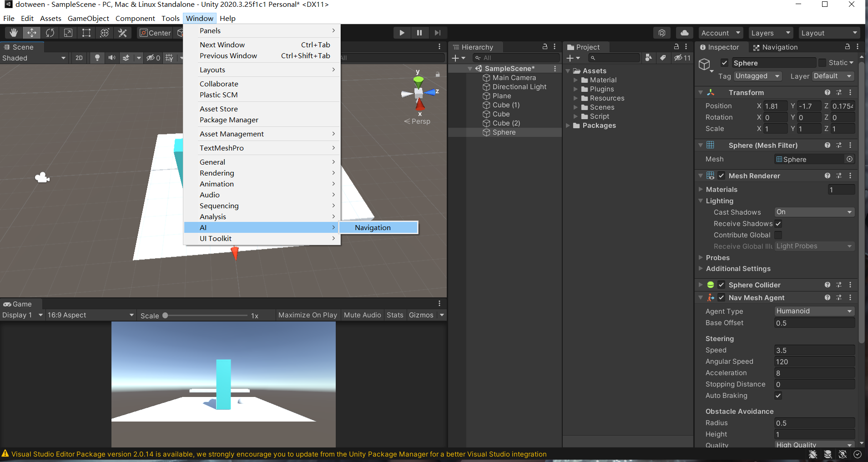The width and height of the screenshot is (868, 462).
Task: Select the Rect transform tool
Action: pyautogui.click(x=86, y=33)
